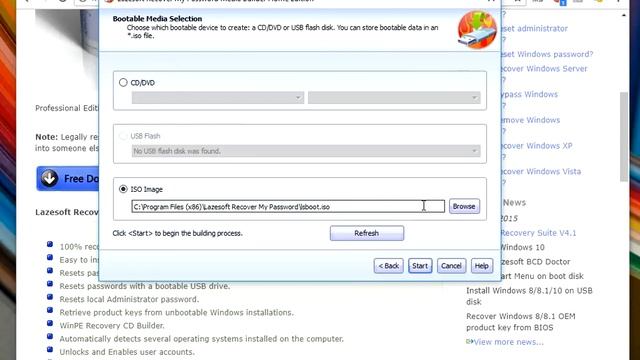
Task: Open 'View more news...' link
Action: 508,342
